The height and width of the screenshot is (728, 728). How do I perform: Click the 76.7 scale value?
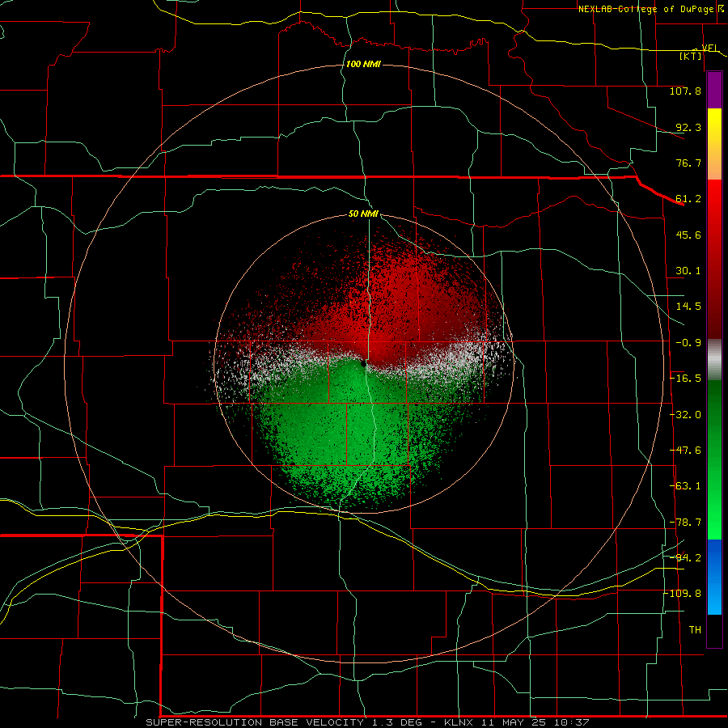click(x=688, y=163)
